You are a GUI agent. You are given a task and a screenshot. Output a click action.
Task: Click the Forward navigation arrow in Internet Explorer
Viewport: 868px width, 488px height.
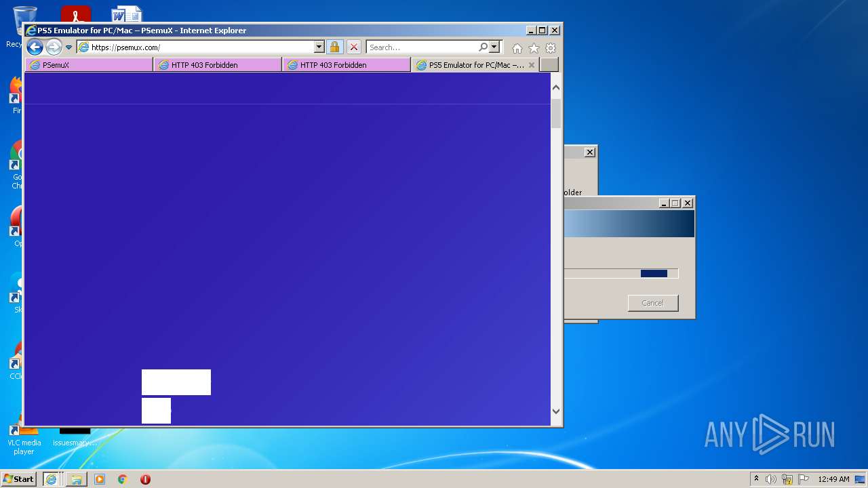[x=54, y=47]
